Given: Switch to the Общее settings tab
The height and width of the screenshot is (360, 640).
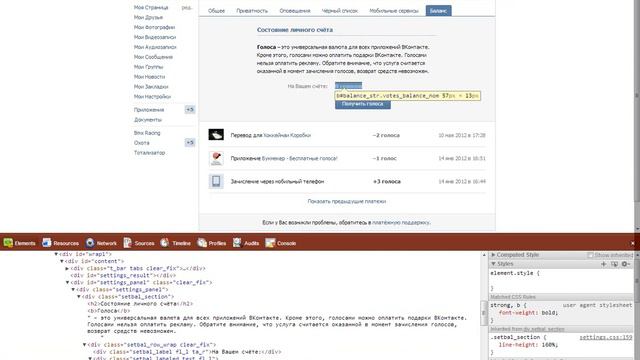Looking at the screenshot, I should click(x=216, y=11).
